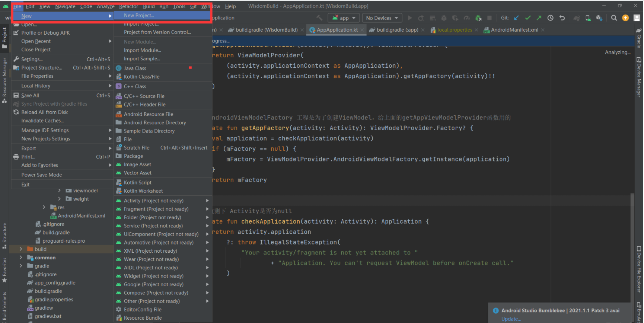
Task: Switch to the AndroidManifest.xml editor tab
Action: coord(514,30)
